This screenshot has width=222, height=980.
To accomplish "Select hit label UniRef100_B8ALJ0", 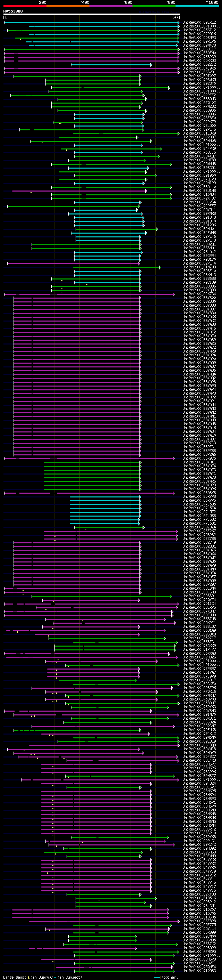I will 199,187.
